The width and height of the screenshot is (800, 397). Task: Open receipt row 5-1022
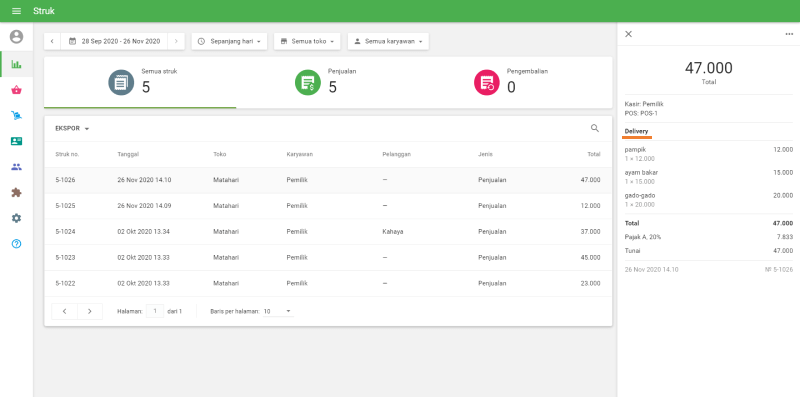click(x=328, y=283)
